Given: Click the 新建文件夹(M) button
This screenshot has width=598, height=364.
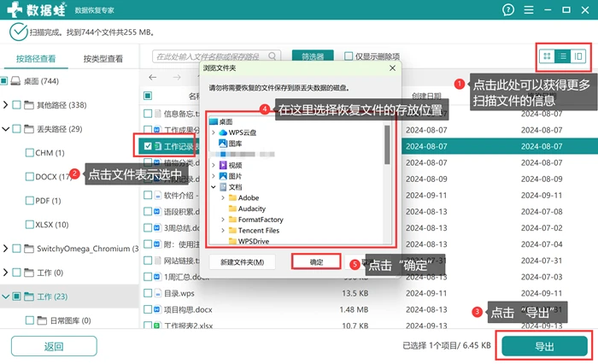Looking at the screenshot, I should click(242, 262).
